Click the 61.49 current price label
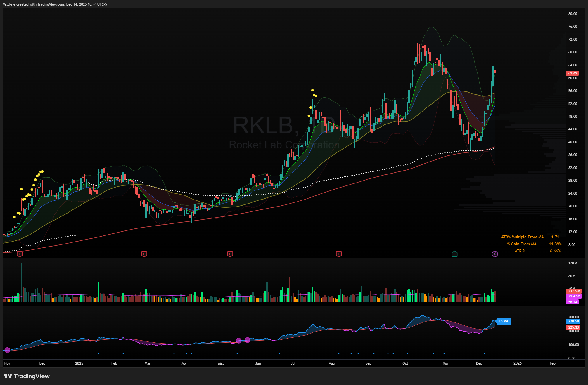 coord(573,73)
